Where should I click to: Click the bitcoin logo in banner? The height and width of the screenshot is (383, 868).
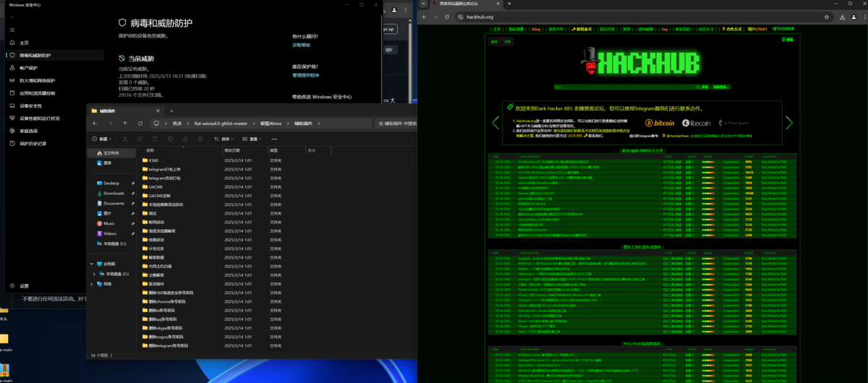click(660, 123)
